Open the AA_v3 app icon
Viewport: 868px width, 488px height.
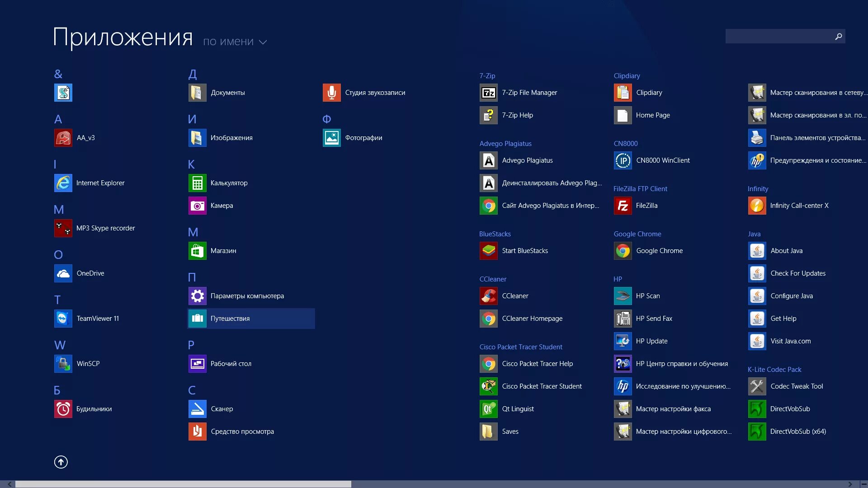63,138
